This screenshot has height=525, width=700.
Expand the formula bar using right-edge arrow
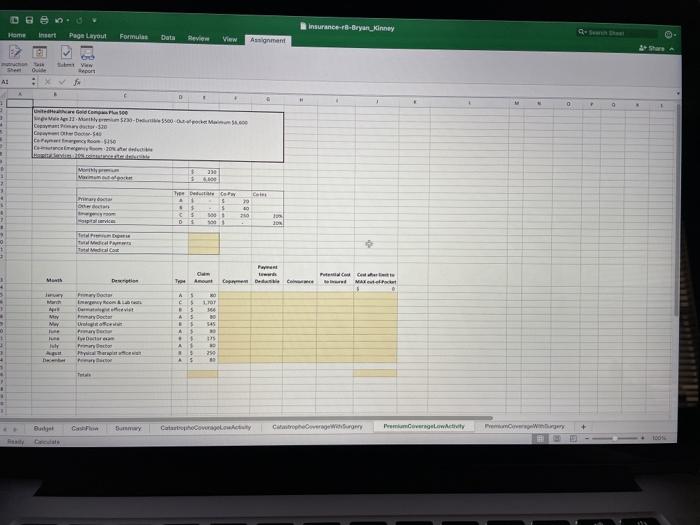pyautogui.click(x=678, y=93)
